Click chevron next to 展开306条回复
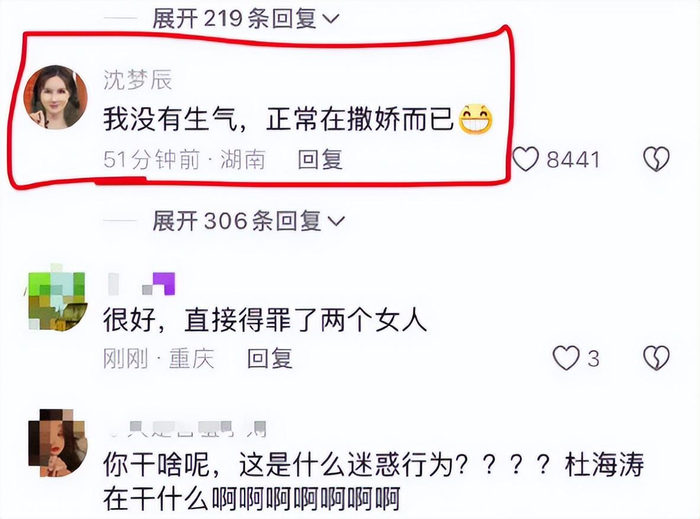The image size is (700, 519). (x=336, y=221)
